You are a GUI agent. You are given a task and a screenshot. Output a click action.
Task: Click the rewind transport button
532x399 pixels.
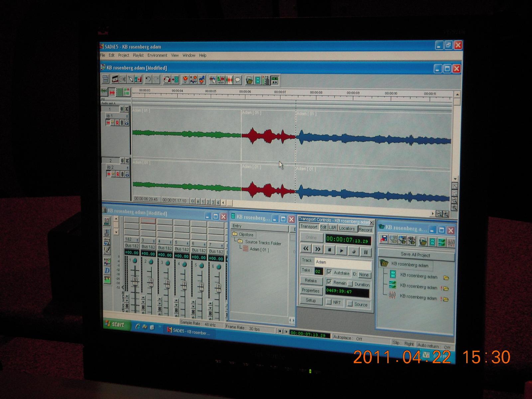pyautogui.click(x=306, y=248)
